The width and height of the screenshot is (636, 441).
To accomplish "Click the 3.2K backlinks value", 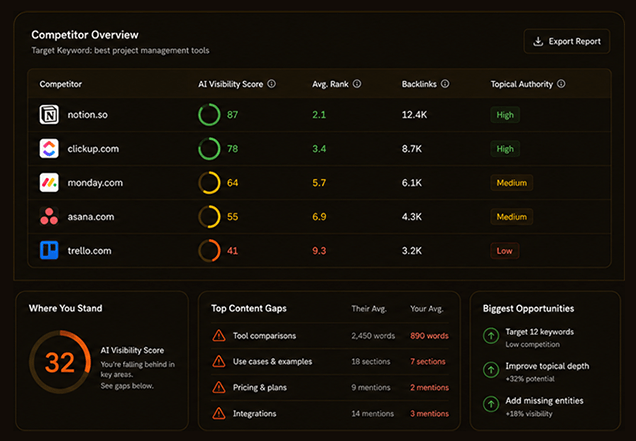I will click(412, 251).
